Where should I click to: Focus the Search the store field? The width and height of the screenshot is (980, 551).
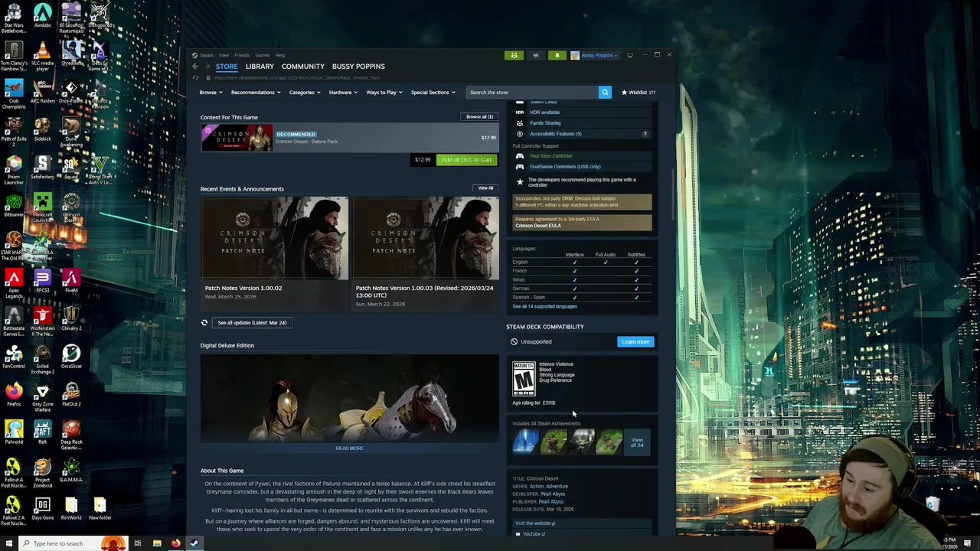(x=532, y=93)
